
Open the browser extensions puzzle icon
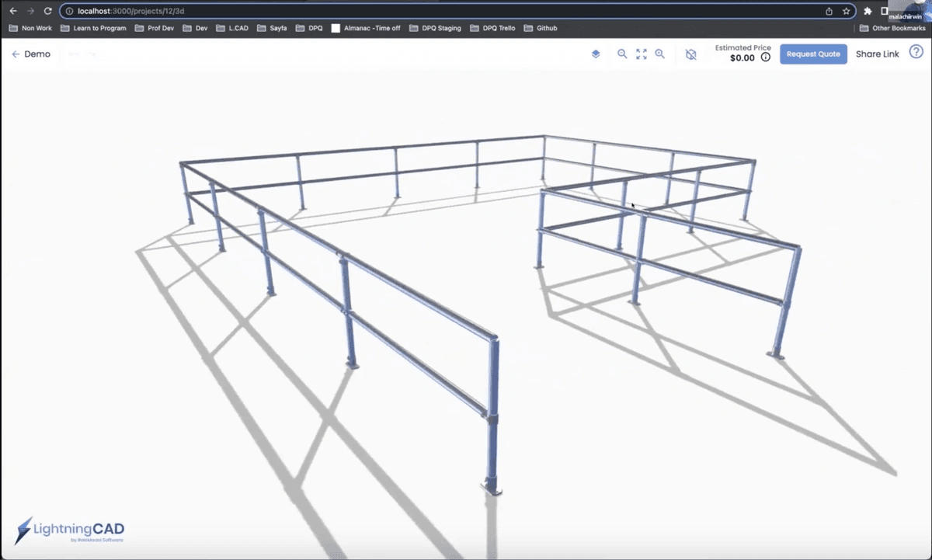pos(868,12)
